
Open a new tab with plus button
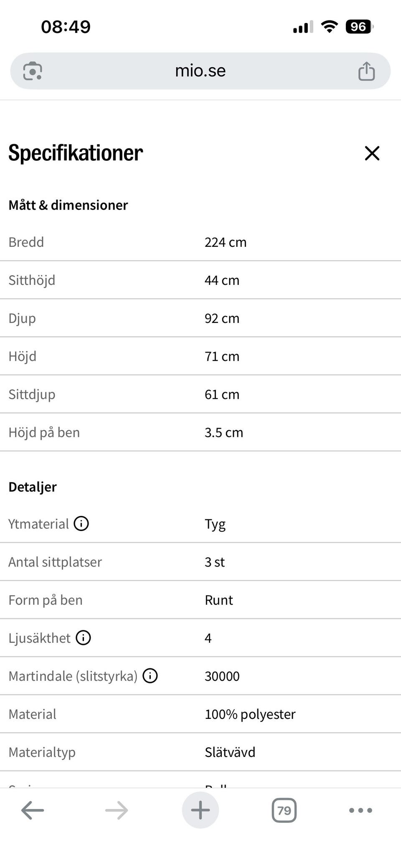(x=200, y=810)
